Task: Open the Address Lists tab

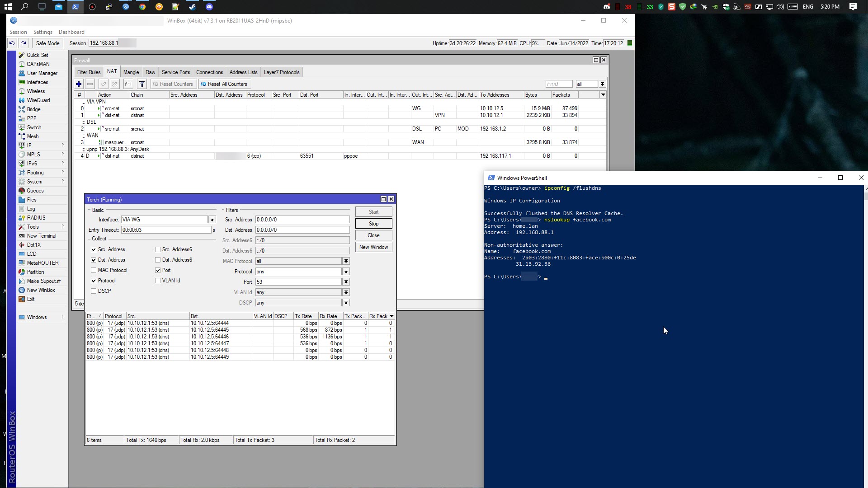Action: [x=243, y=72]
